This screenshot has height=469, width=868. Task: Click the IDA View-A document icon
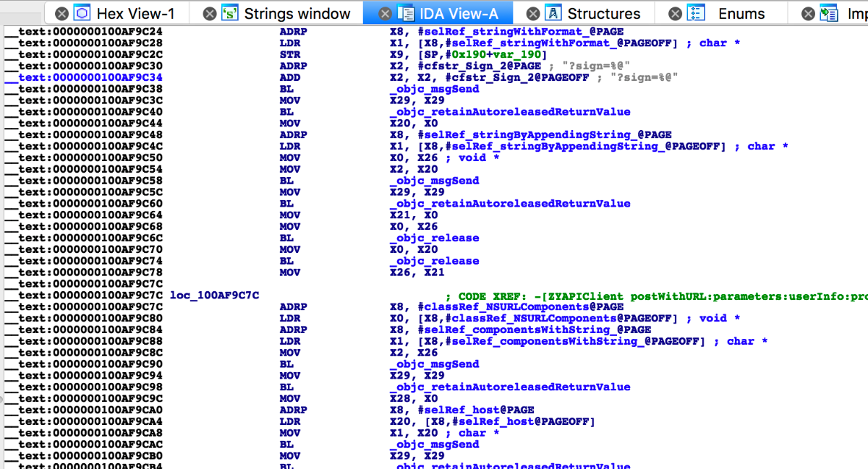[405, 13]
